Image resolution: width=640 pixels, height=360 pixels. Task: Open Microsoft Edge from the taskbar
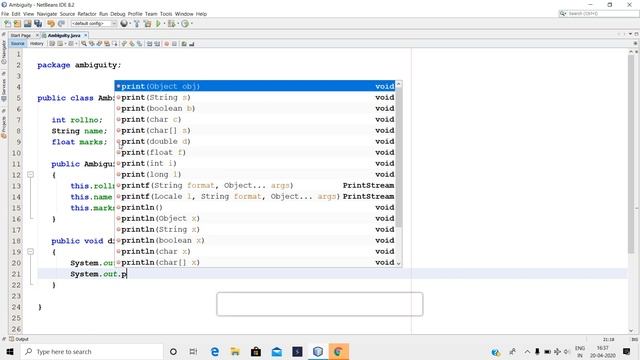(x=215, y=351)
